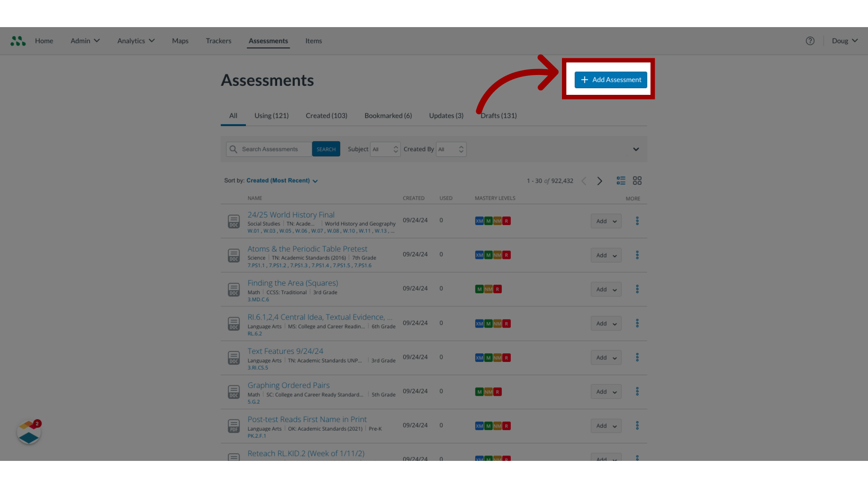Viewport: 868px width, 488px height.
Task: Open the document icon for Graphing Ordered Pairs
Action: pyautogui.click(x=234, y=391)
